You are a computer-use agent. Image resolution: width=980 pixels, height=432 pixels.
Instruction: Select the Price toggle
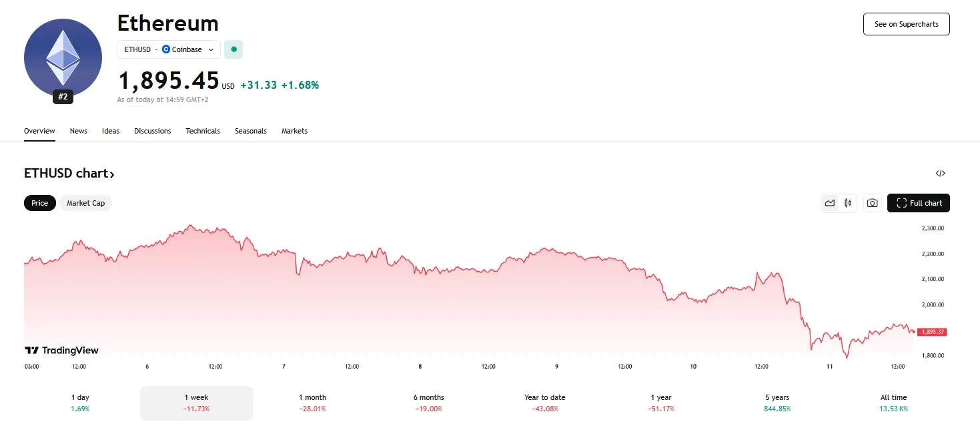tap(40, 203)
